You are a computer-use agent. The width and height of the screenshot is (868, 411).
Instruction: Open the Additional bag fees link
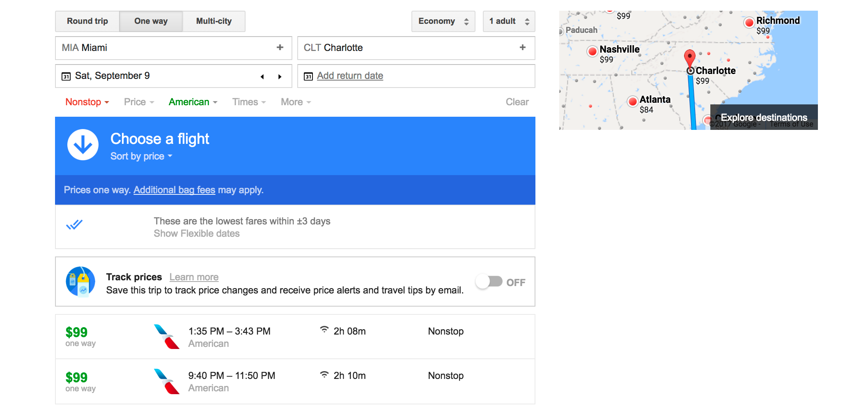point(174,190)
